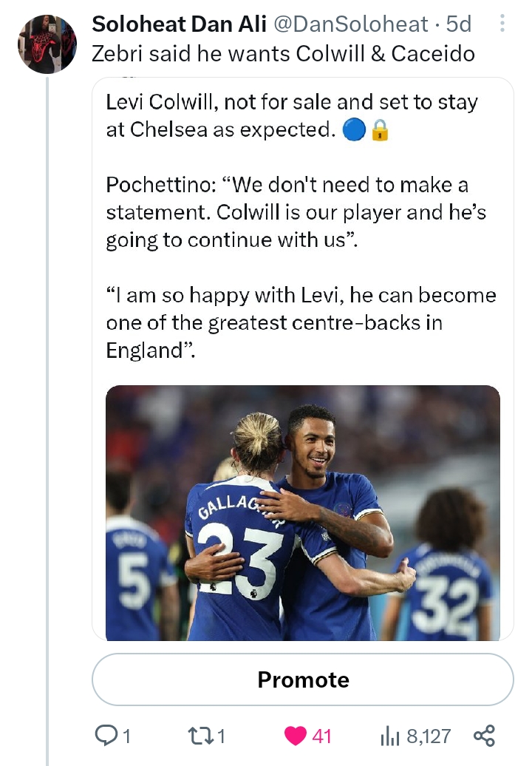Unlike the post via pink heart
Screen dimensions: 532x766
click(296, 735)
